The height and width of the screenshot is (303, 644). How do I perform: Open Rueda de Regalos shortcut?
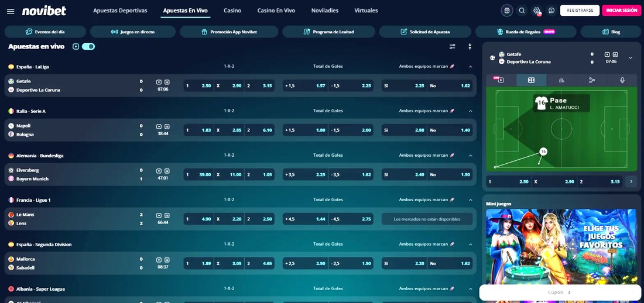[x=526, y=32]
